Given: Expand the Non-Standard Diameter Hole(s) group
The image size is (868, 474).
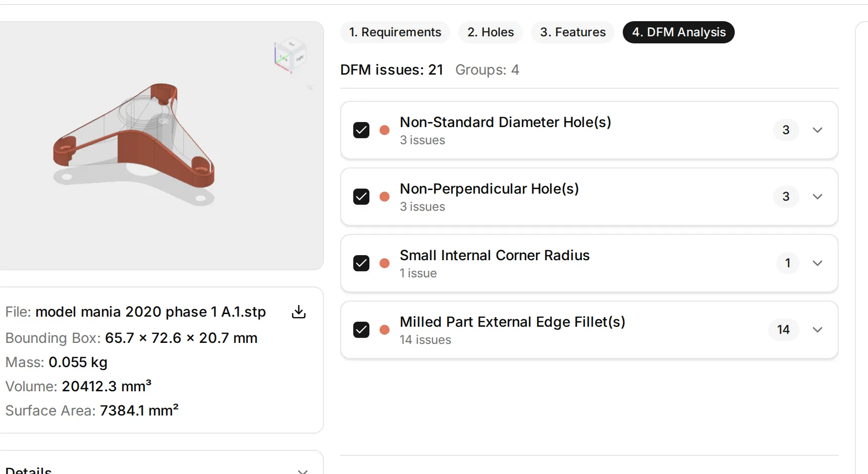Looking at the screenshot, I should pos(818,130).
